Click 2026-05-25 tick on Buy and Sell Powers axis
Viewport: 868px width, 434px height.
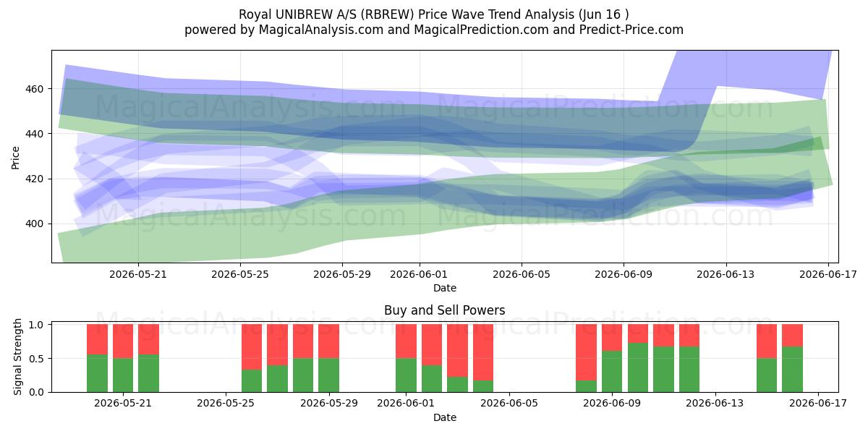point(226,404)
